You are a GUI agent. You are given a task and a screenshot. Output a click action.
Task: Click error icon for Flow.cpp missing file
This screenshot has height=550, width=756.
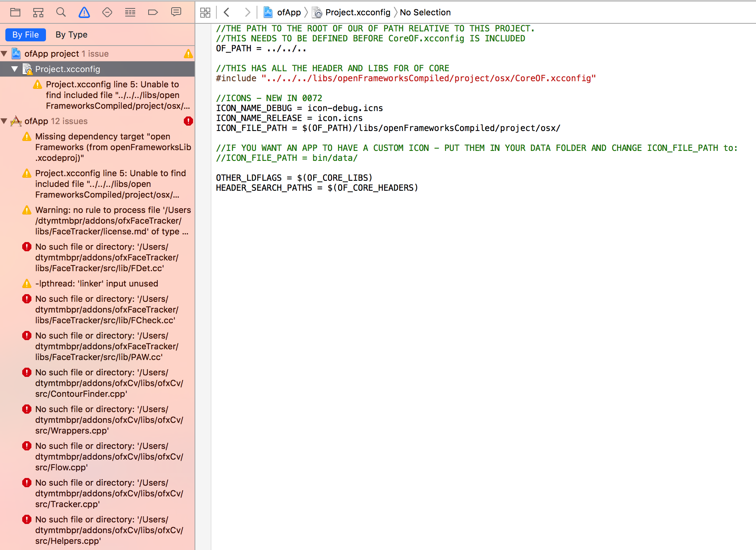tap(27, 446)
